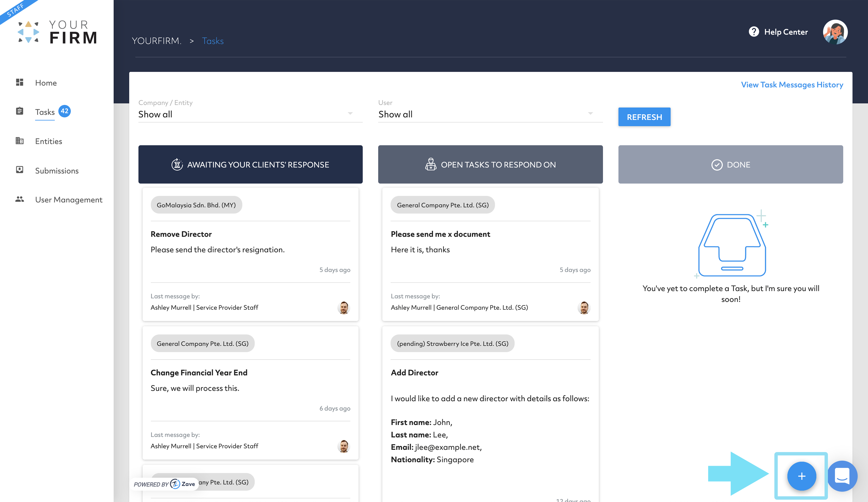
Task: Click the Zave logo in Powered By badge
Action: pos(183,484)
